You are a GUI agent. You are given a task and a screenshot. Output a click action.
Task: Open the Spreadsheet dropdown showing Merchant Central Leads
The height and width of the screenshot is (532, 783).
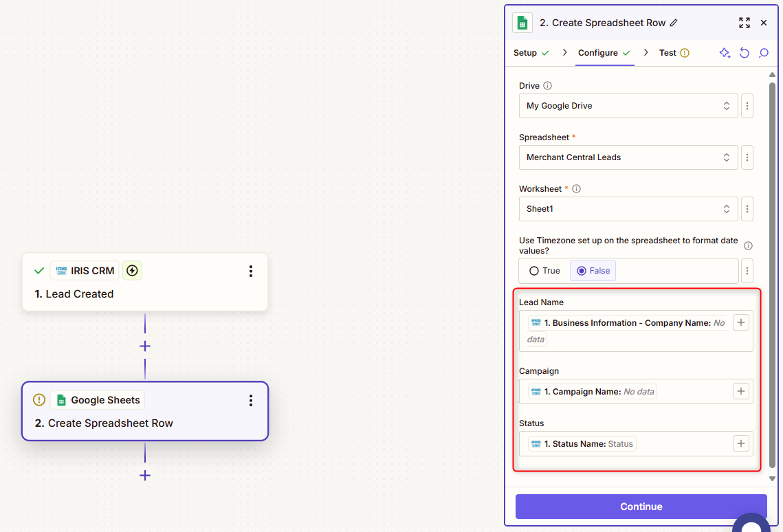point(628,157)
